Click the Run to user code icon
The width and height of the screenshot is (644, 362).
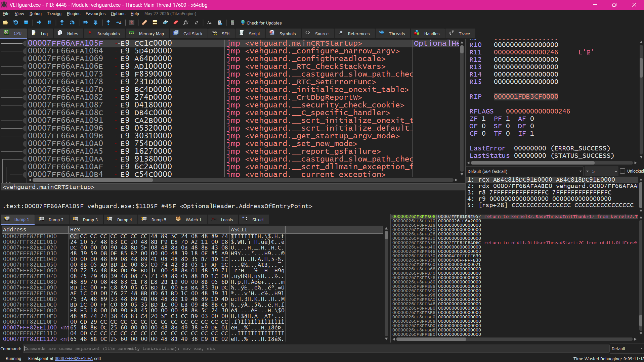[x=119, y=22]
